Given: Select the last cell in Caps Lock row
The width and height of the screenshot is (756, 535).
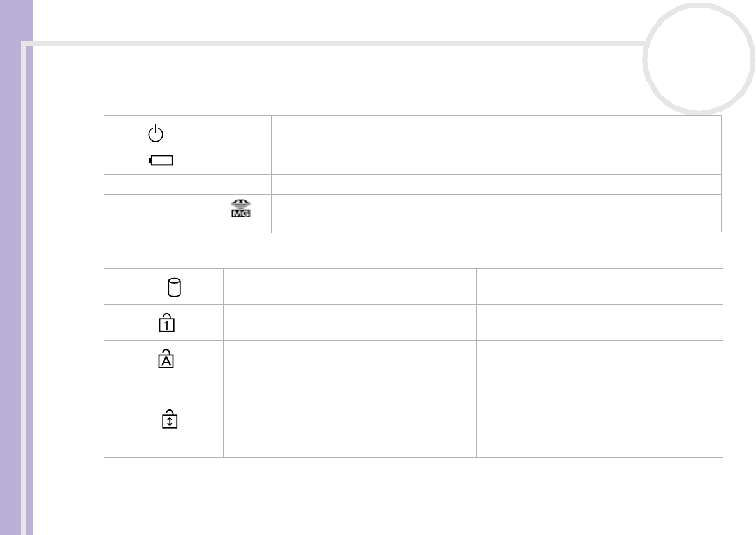Looking at the screenshot, I should point(600,370).
